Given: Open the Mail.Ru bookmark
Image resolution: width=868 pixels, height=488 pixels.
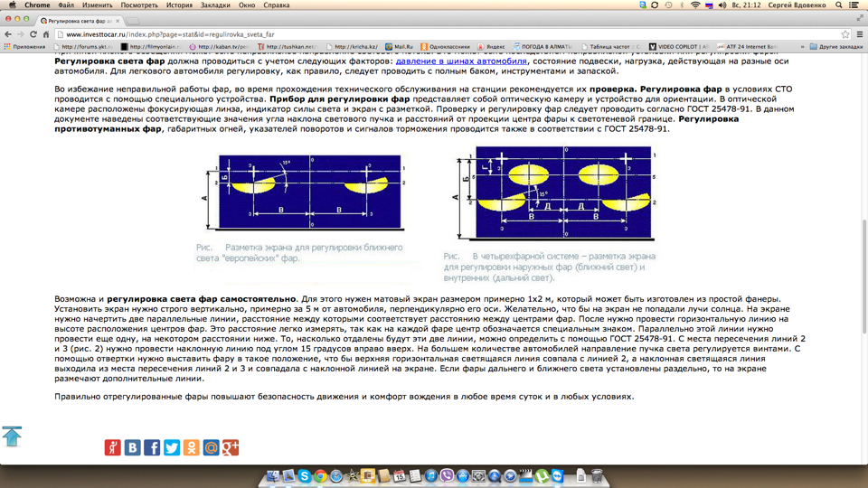Looking at the screenshot, I should (x=399, y=47).
